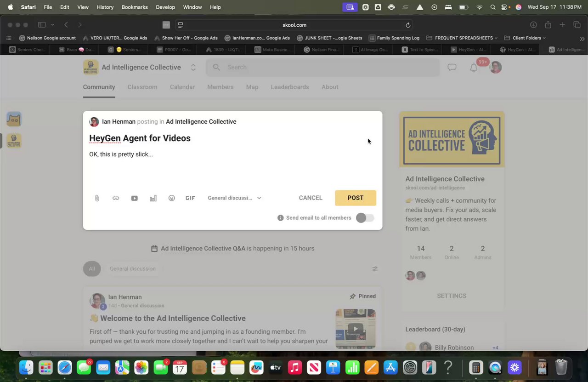This screenshot has width=588, height=382.
Task: Expand the community switcher next to Ad Intelligence Collective
Action: coord(193,67)
